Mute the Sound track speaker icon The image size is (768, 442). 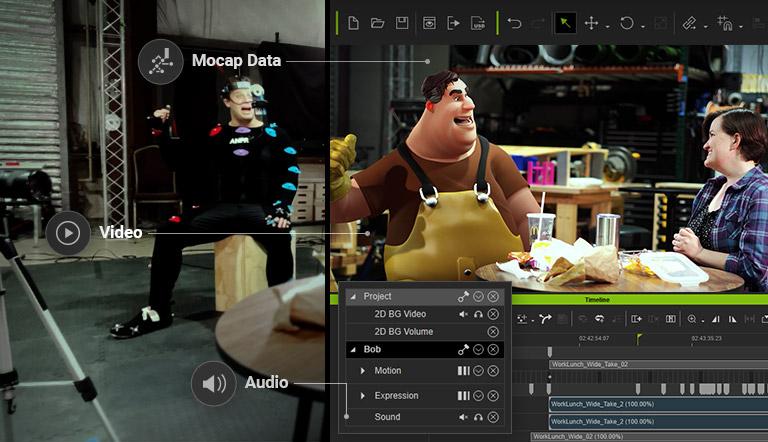pyautogui.click(x=463, y=417)
